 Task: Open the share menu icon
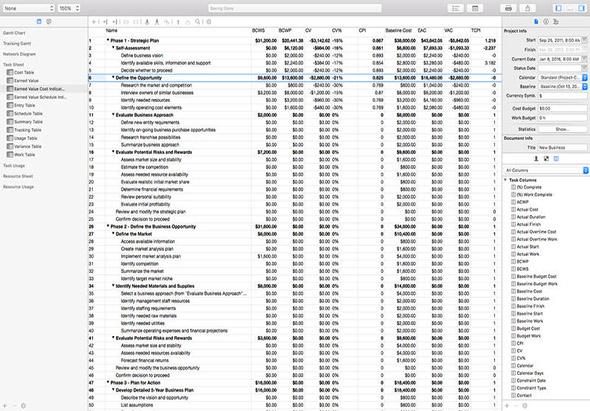528,8
